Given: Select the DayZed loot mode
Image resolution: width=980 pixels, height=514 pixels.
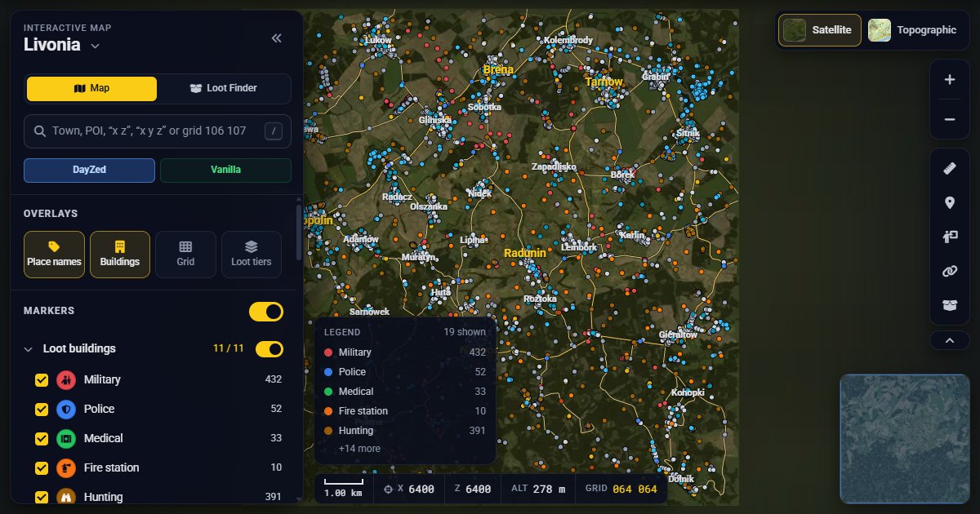Looking at the screenshot, I should click(x=89, y=170).
